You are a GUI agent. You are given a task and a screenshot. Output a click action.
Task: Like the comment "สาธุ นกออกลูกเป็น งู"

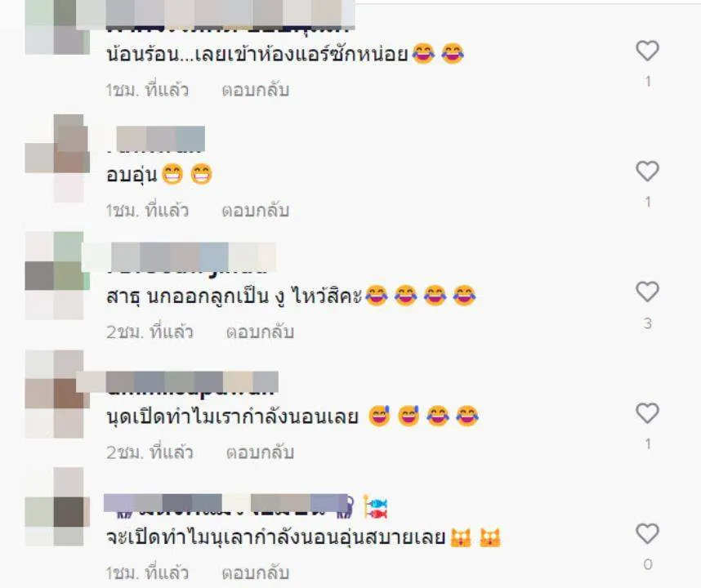(647, 292)
